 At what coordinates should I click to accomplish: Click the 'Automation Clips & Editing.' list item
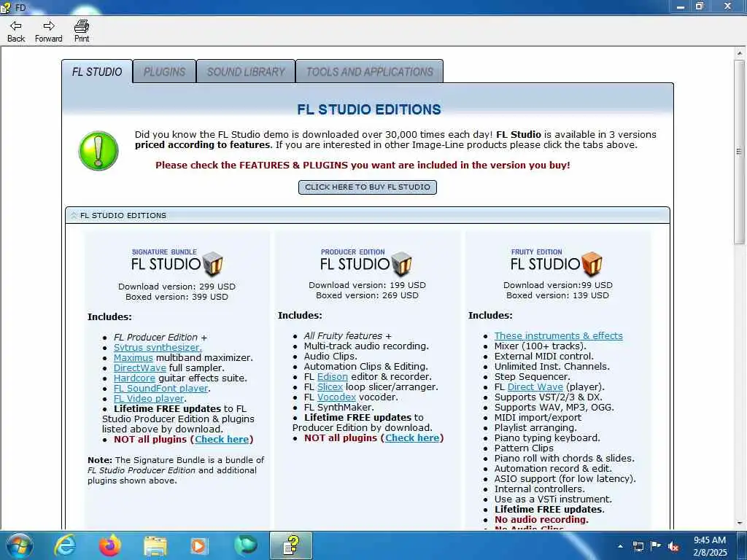coord(366,367)
